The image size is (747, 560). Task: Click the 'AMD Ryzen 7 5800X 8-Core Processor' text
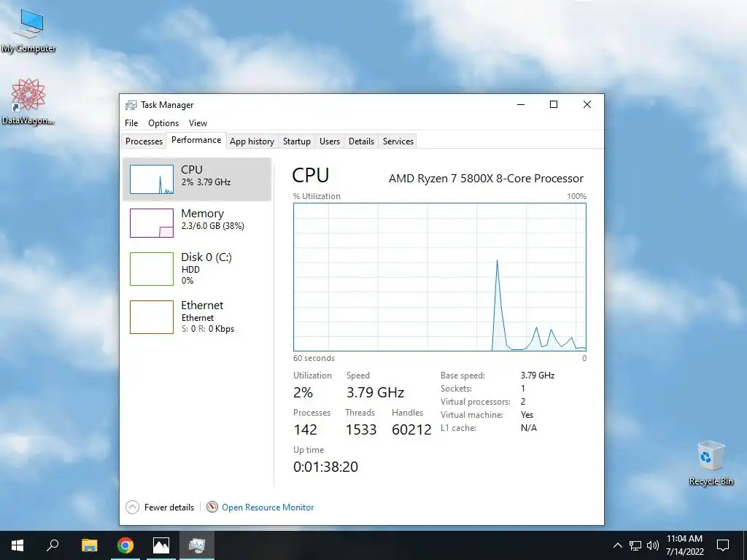486,179
